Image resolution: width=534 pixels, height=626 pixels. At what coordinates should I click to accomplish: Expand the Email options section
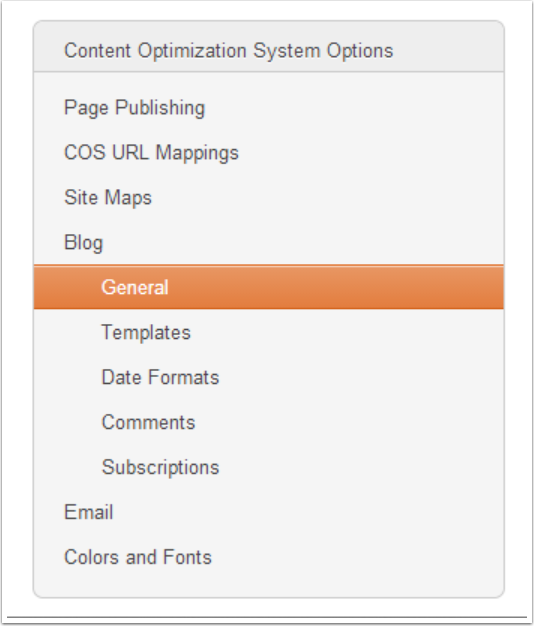(89, 512)
